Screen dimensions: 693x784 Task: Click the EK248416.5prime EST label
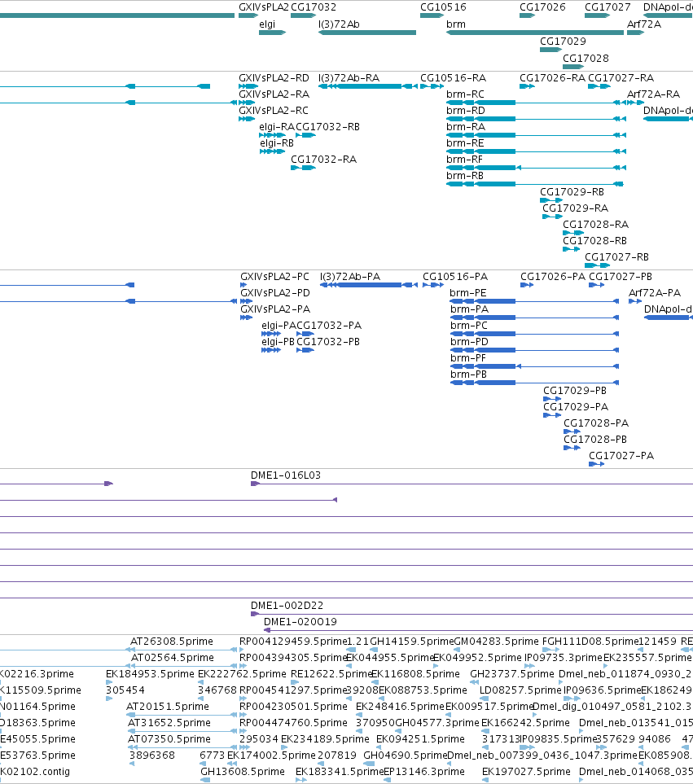pos(400,707)
